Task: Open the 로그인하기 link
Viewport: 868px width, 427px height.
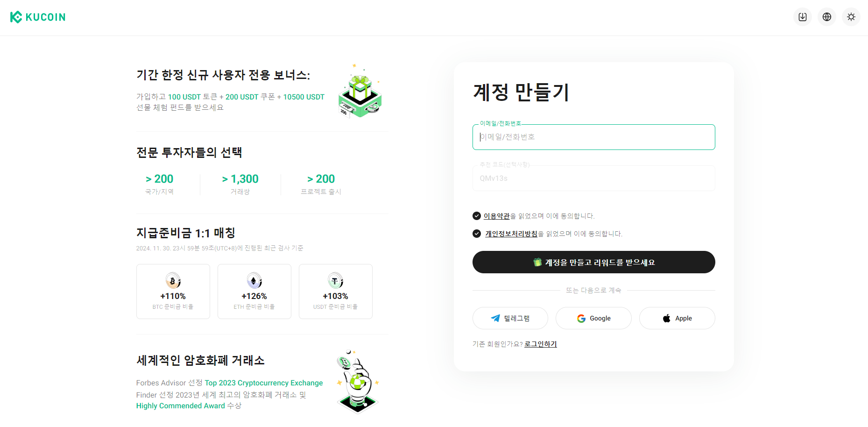Action: pyautogui.click(x=541, y=344)
